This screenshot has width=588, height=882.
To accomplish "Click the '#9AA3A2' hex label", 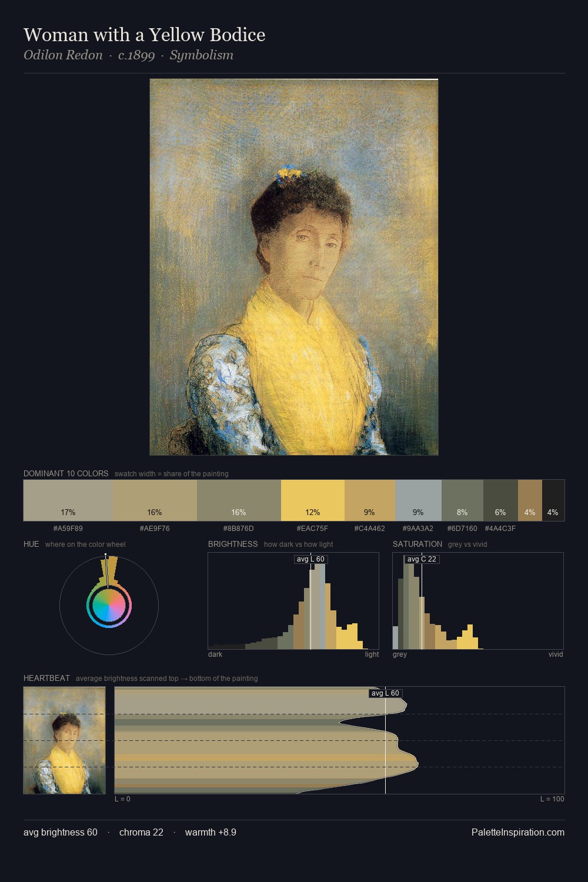I will [x=418, y=528].
